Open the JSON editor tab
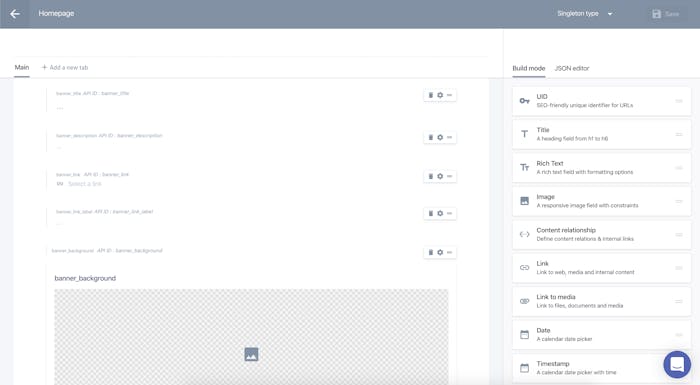 coord(572,68)
